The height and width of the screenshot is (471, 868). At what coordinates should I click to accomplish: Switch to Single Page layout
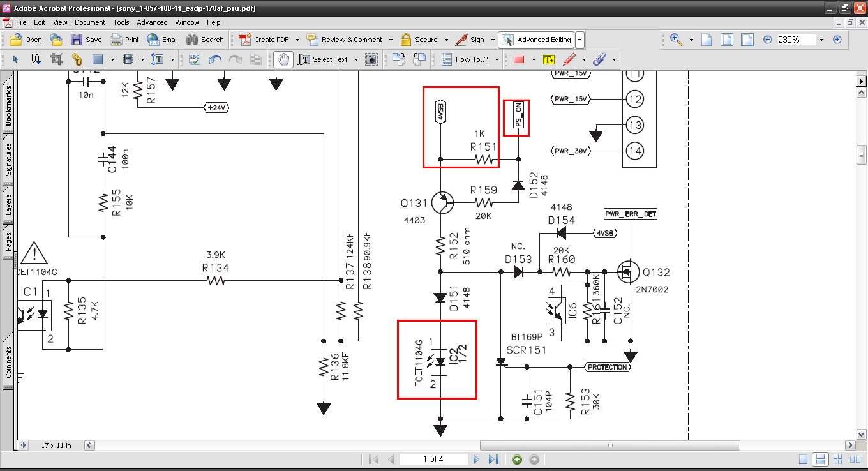[804, 460]
